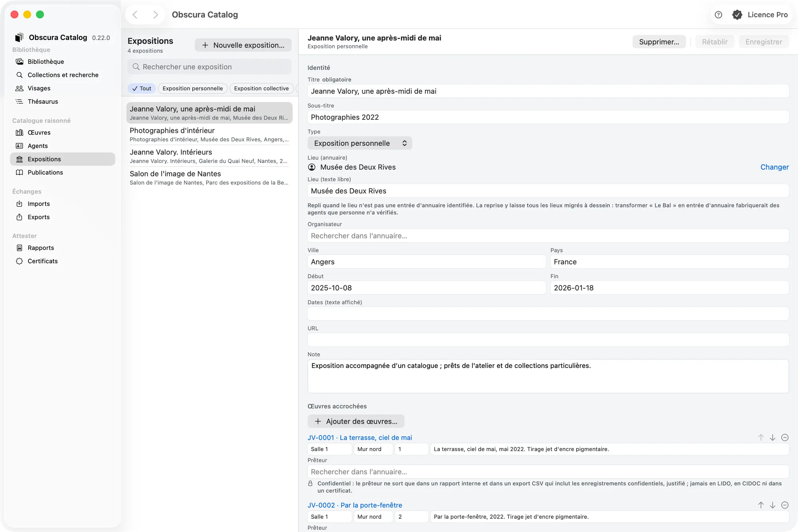This screenshot has width=798, height=532.
Task: Open Bibliothèque in the sidebar
Action: pos(63,61)
